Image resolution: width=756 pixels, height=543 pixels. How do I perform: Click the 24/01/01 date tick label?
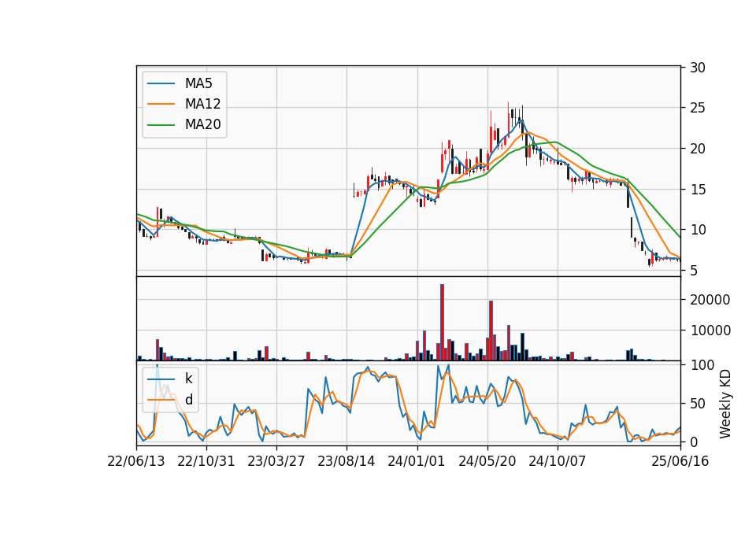417,461
